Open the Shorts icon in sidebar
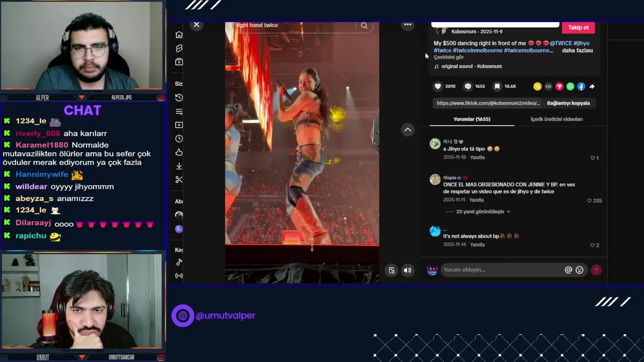 (x=179, y=48)
